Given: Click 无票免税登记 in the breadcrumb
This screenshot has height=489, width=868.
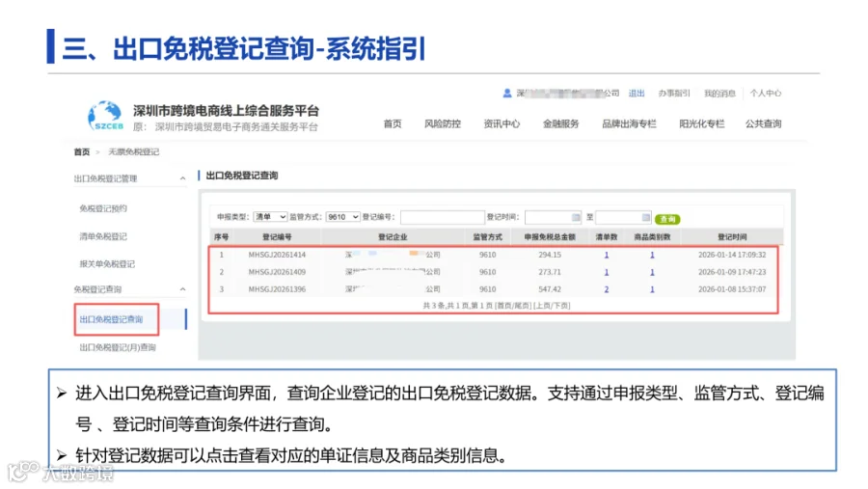Looking at the screenshot, I should (x=133, y=151).
